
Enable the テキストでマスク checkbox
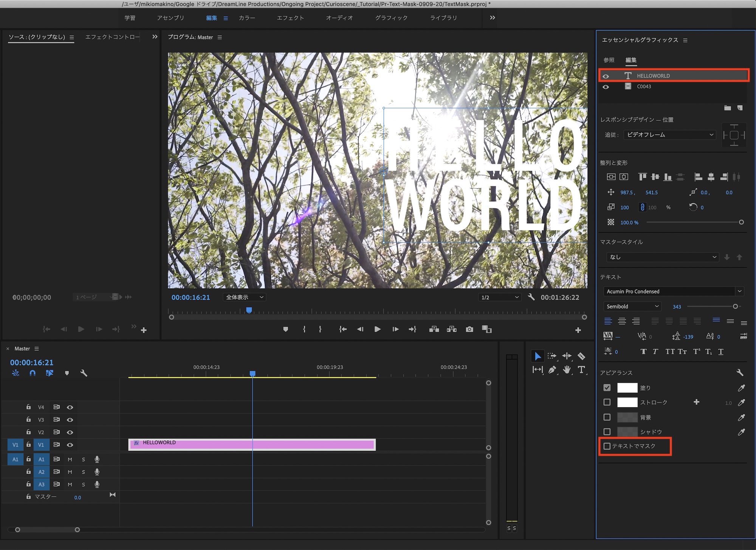[x=607, y=446]
